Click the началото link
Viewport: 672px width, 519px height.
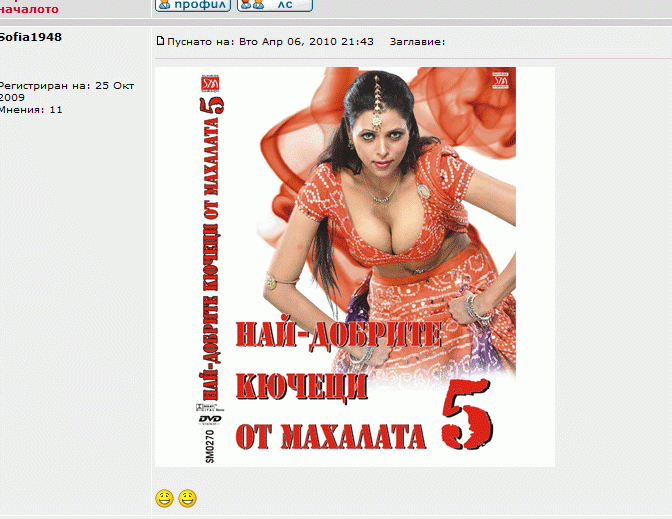click(x=28, y=9)
